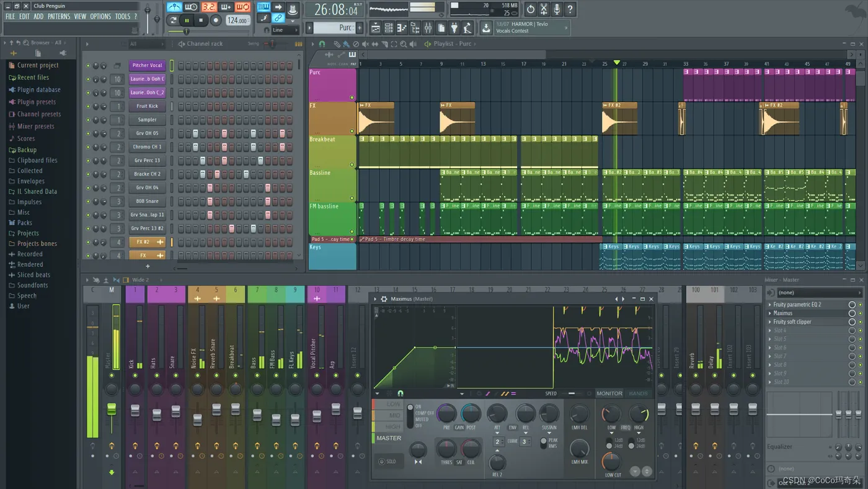Select the playlist Slip tool
The height and width of the screenshot is (489, 868).
click(x=375, y=44)
